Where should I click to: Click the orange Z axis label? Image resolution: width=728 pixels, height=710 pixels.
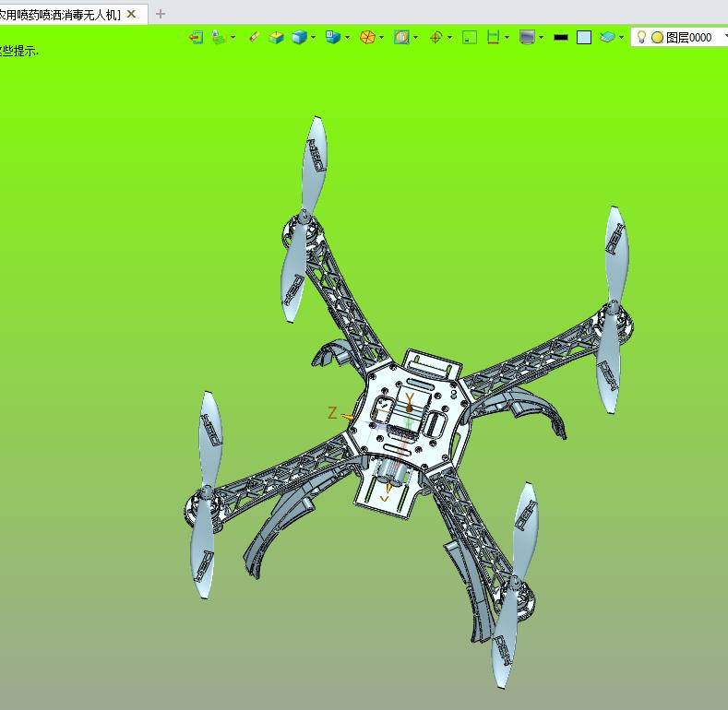point(332,412)
